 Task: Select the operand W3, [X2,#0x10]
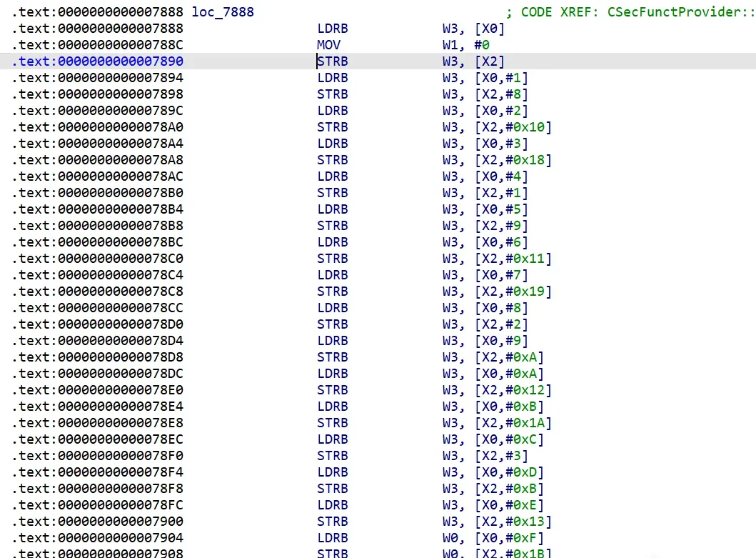pyautogui.click(x=497, y=127)
